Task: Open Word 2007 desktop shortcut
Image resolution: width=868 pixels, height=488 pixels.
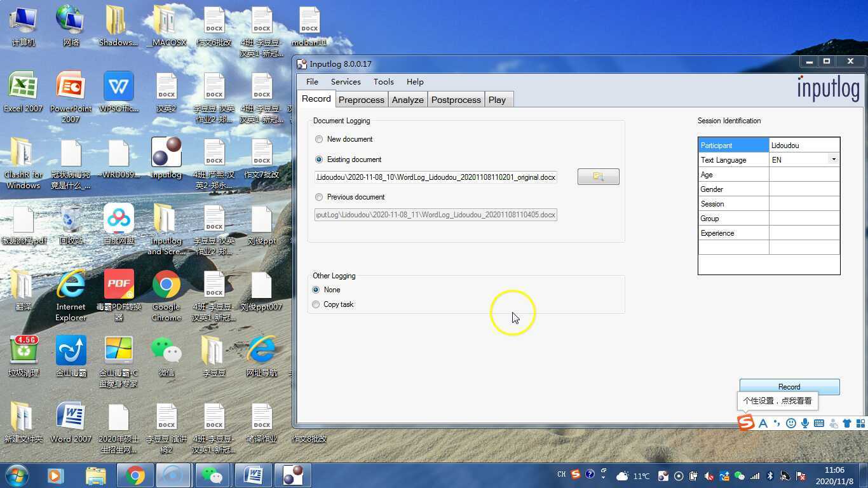Action: [x=70, y=417]
